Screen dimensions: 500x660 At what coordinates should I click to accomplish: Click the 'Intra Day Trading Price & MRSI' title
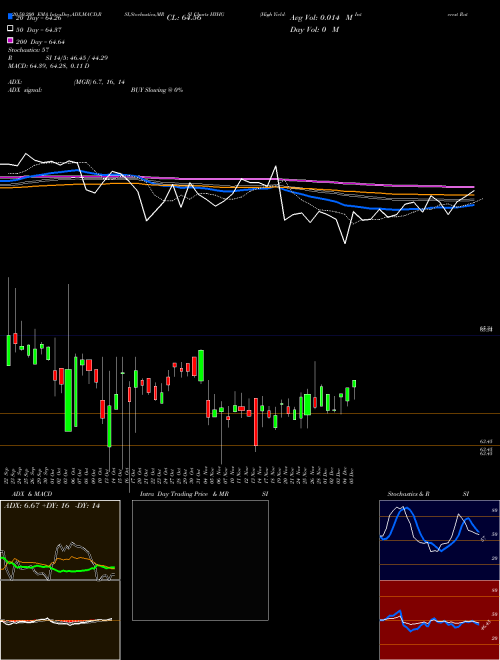point(204,494)
